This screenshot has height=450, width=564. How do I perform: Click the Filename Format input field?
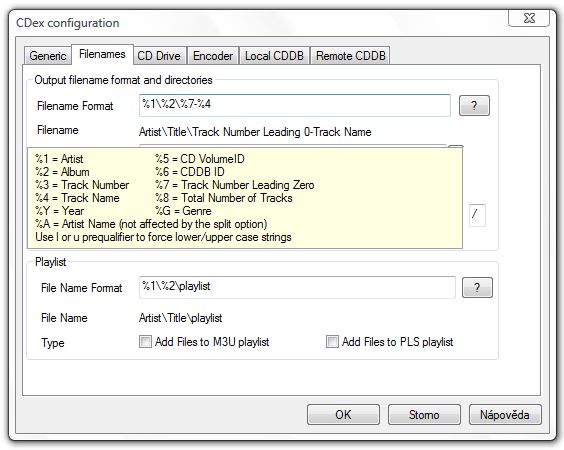click(295, 105)
